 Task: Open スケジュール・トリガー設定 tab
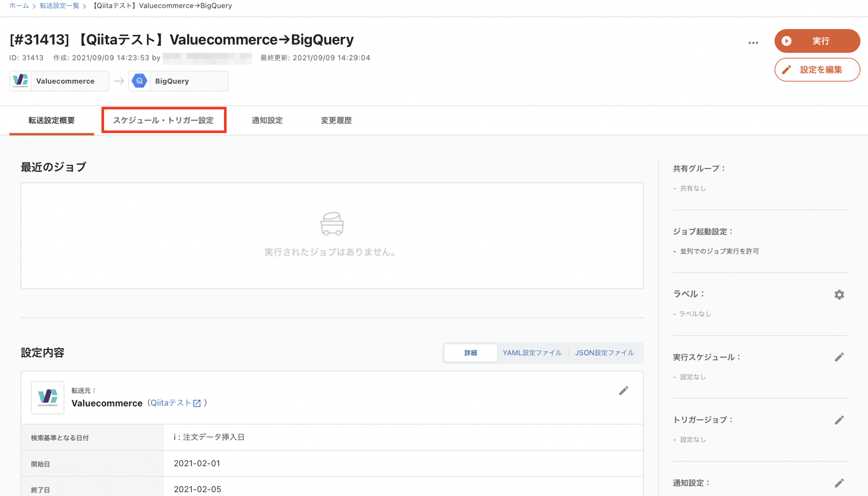point(164,120)
